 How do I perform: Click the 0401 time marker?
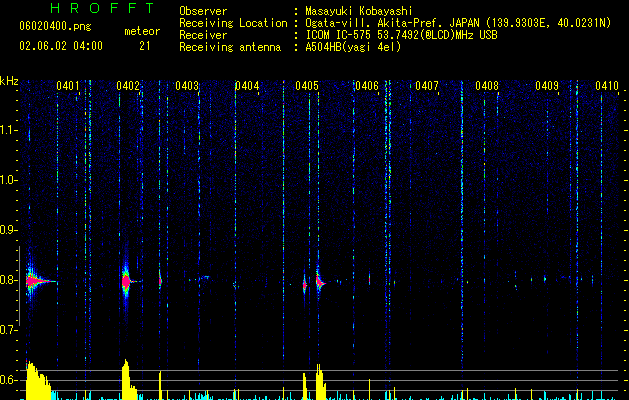(67, 86)
